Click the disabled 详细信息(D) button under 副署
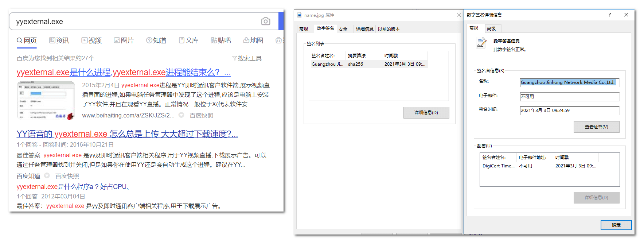The width and height of the screenshot is (644, 244). point(596,198)
